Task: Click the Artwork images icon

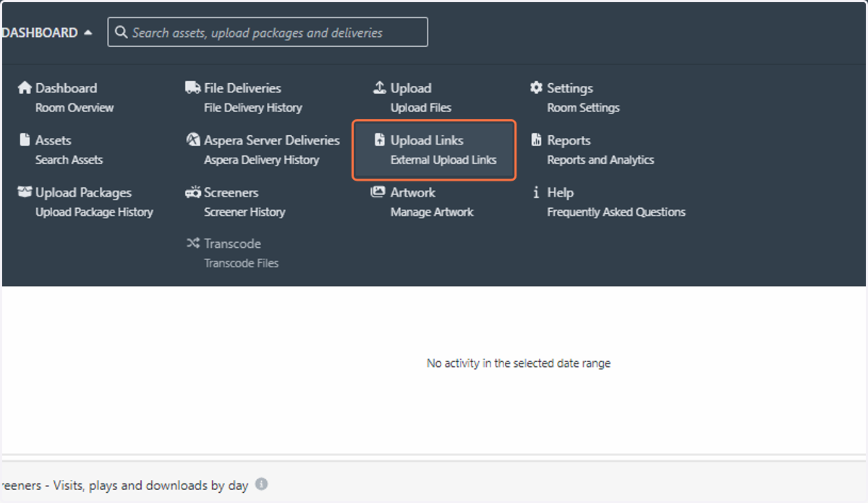Action: [378, 192]
